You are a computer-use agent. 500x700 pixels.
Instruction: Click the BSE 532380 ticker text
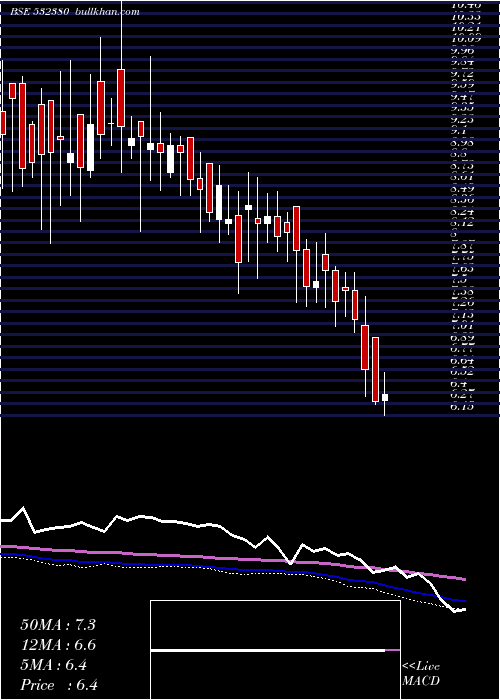click(x=40, y=12)
